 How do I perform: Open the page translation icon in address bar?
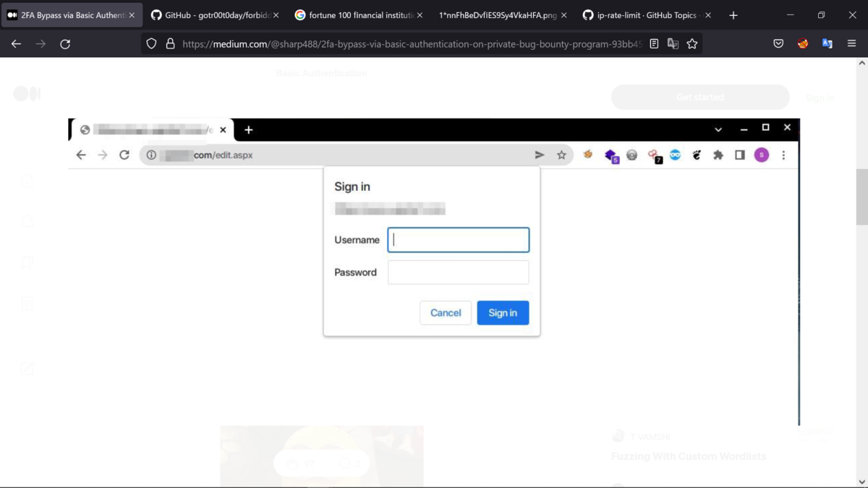click(673, 43)
